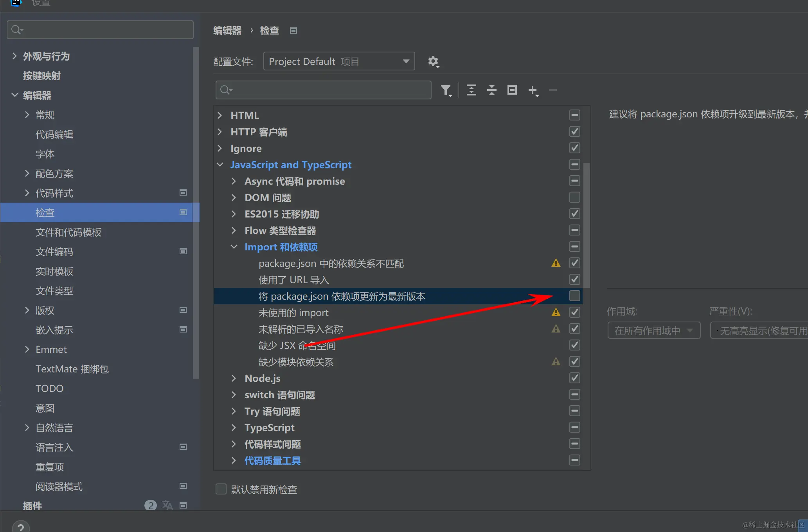Image resolution: width=808 pixels, height=532 pixels.
Task: Click the reset to empty square icon
Action: pyautogui.click(x=512, y=90)
